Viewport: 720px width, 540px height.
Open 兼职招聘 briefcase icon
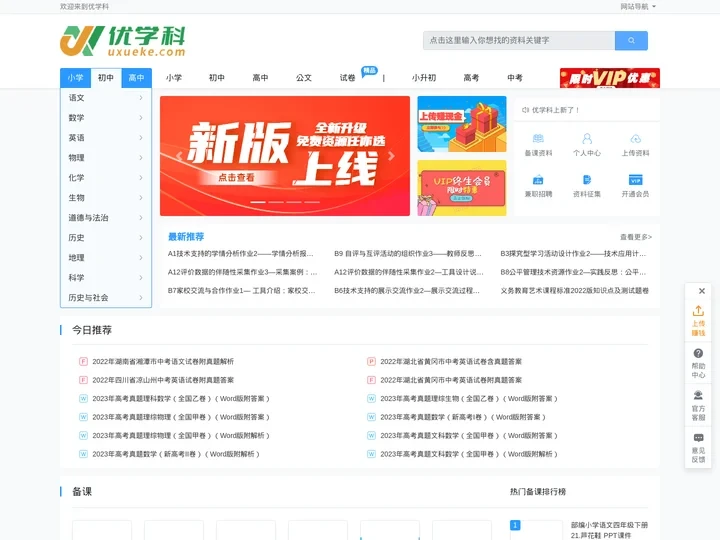[538, 180]
